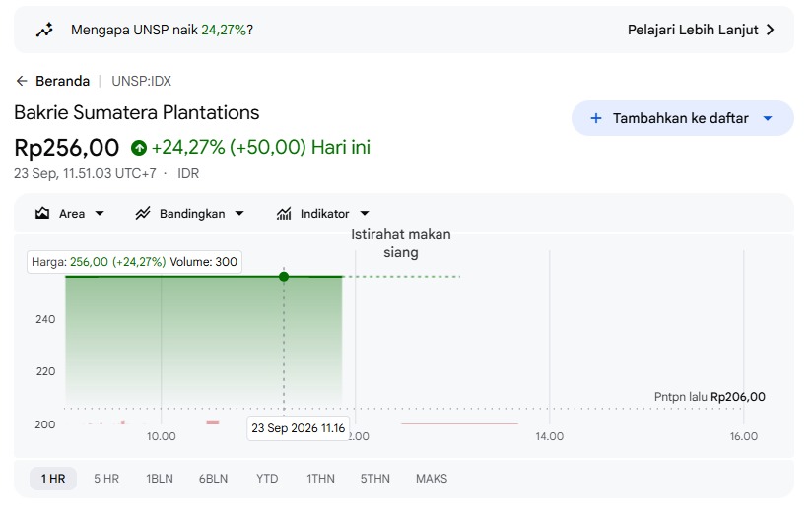Click the 16.00 time axis label

coord(744,436)
